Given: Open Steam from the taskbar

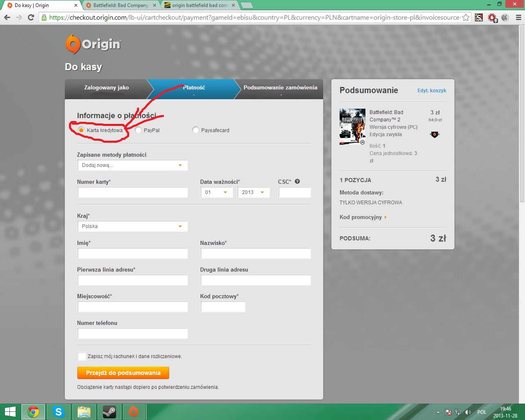Looking at the screenshot, I should 109,412.
